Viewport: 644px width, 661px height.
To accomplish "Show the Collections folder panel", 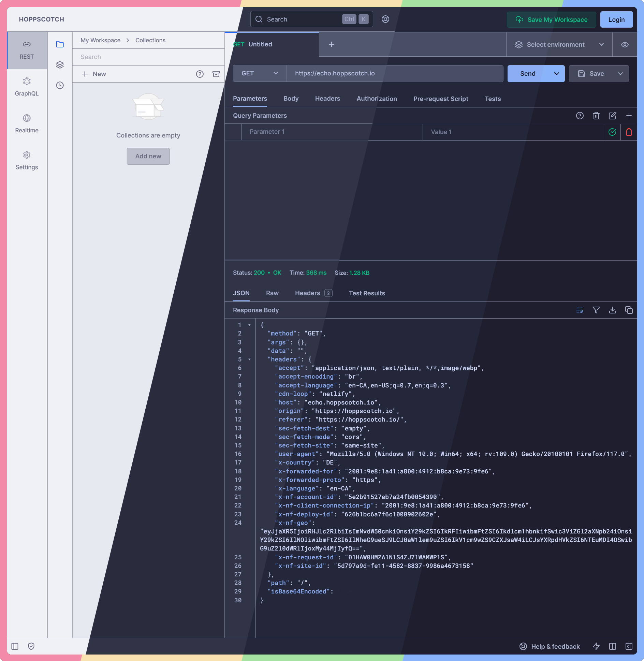I will pyautogui.click(x=60, y=44).
